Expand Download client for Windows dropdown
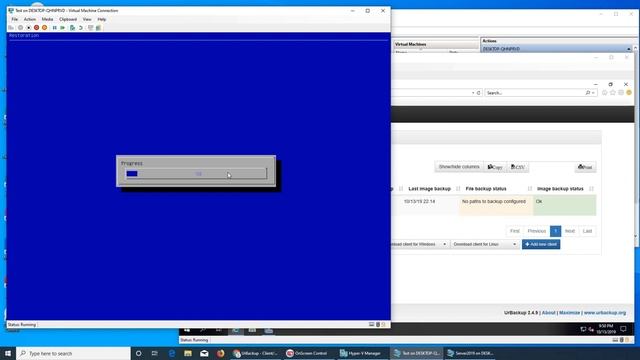640x360 pixels. (x=420, y=244)
